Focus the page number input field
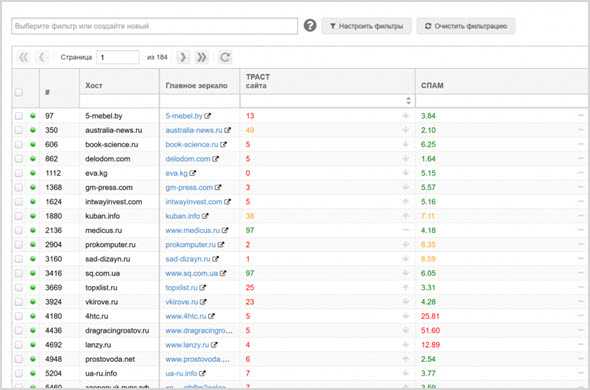Viewport: 590px width, 390px height. (x=118, y=57)
